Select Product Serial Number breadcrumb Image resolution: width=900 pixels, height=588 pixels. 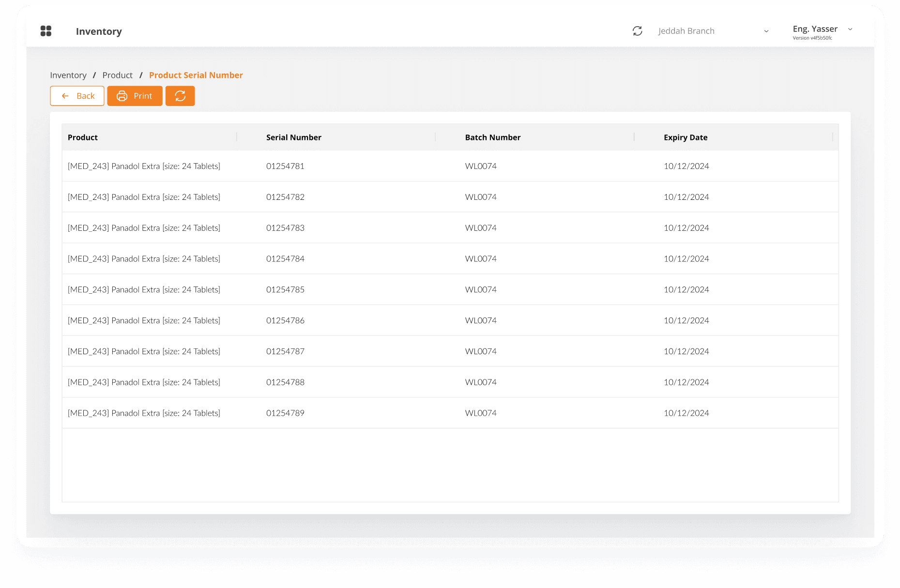point(196,75)
